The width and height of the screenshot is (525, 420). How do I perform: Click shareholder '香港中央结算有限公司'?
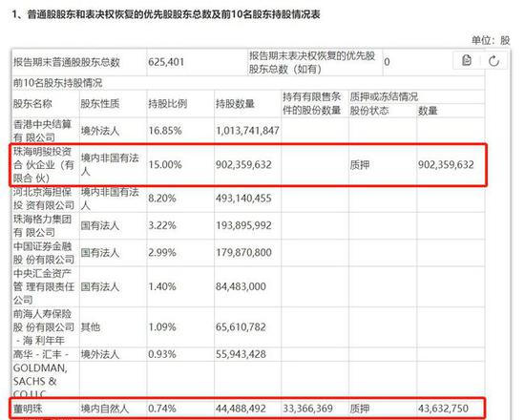(x=43, y=131)
